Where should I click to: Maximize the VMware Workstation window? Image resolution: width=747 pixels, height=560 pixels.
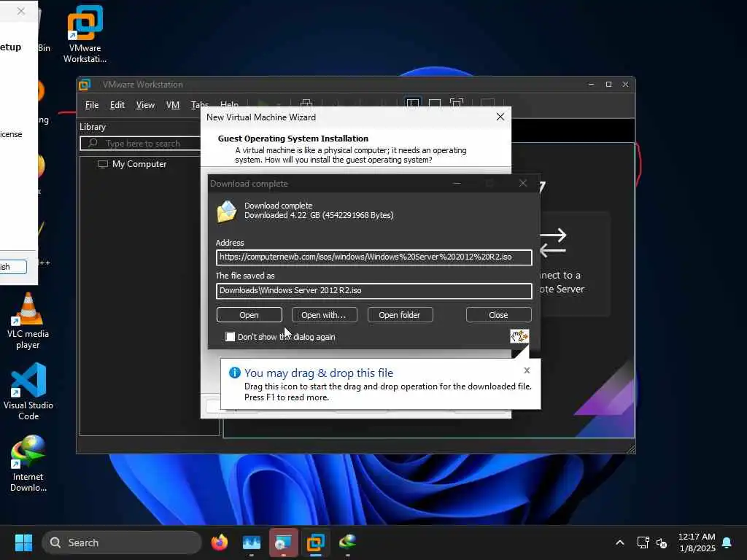pos(608,85)
